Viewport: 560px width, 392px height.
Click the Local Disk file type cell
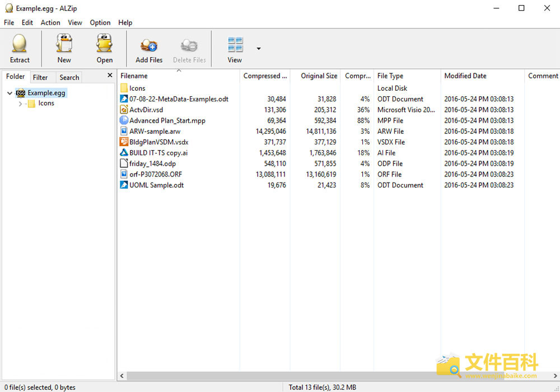click(392, 88)
